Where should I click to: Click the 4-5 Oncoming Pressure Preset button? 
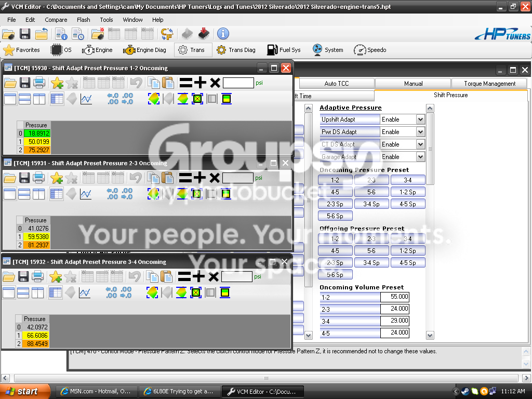coord(335,192)
